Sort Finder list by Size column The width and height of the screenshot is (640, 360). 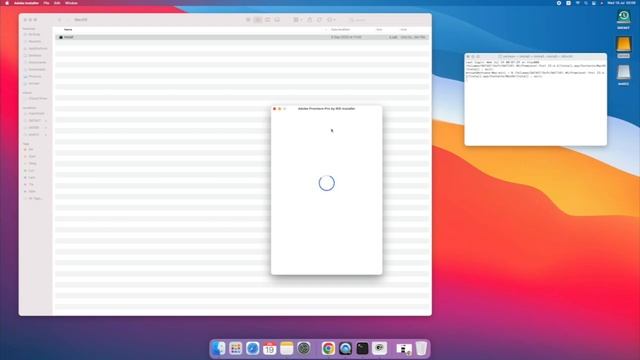[379, 29]
